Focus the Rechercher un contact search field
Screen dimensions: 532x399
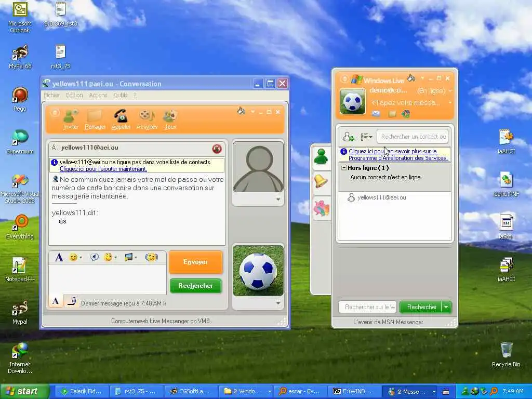click(413, 137)
